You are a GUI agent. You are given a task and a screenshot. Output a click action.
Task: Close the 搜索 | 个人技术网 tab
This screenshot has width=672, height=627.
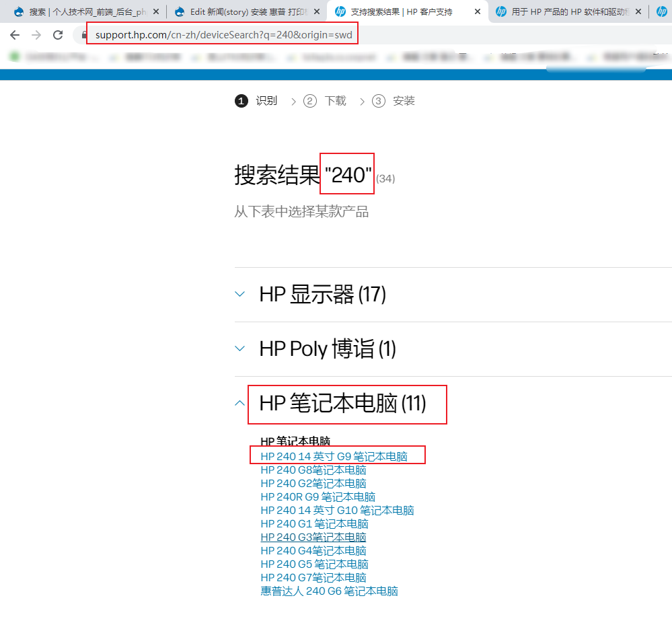tap(156, 11)
